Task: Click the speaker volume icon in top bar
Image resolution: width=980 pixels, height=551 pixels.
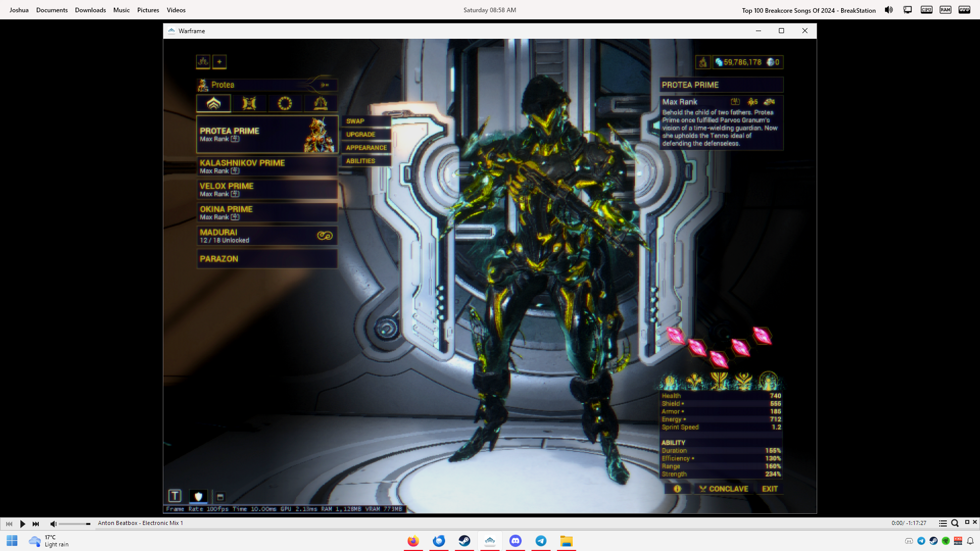Action: pyautogui.click(x=889, y=10)
